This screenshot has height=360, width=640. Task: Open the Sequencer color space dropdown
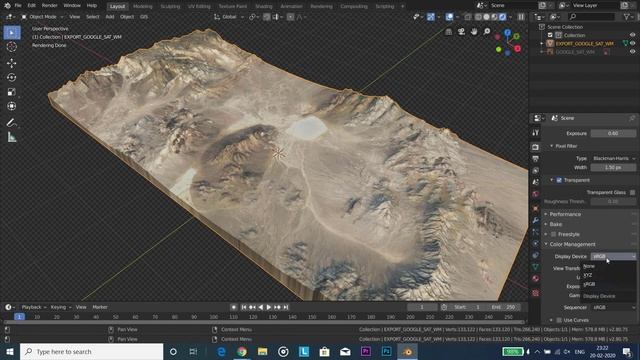click(x=613, y=307)
